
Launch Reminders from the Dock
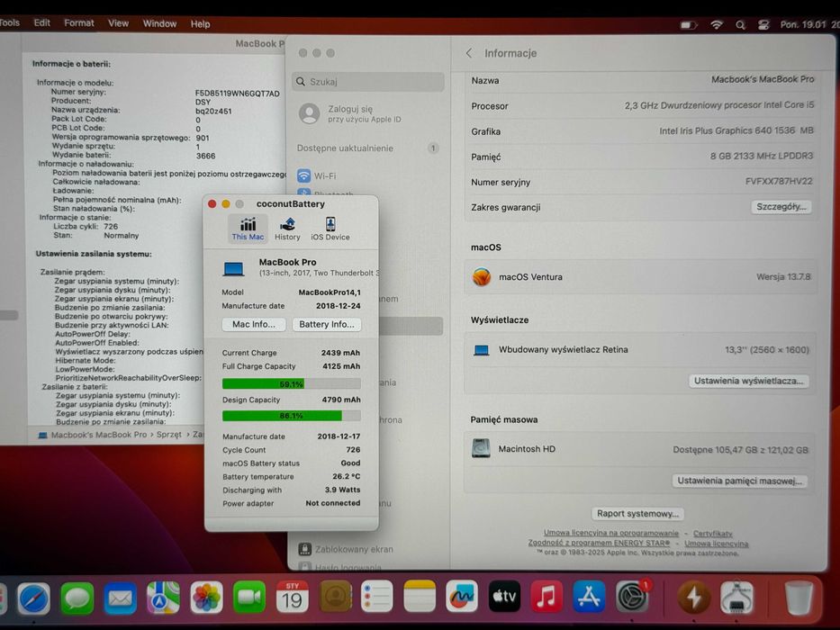(x=376, y=596)
